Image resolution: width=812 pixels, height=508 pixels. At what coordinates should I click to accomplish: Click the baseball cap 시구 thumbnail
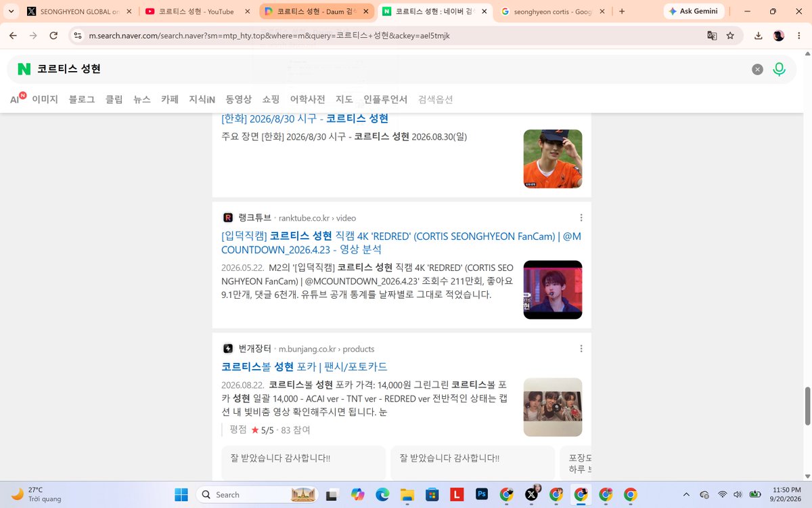click(553, 158)
